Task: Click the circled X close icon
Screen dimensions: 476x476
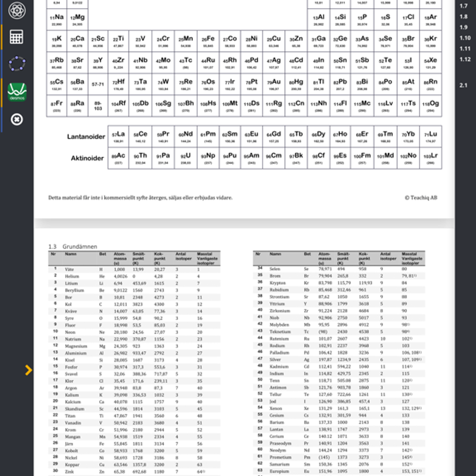Action: 17,120
